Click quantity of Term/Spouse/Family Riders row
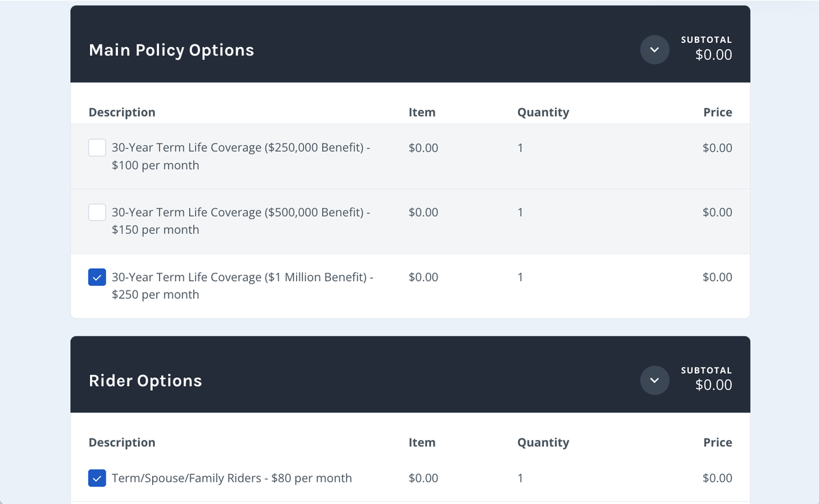Screen dimensions: 819x504 520,478
